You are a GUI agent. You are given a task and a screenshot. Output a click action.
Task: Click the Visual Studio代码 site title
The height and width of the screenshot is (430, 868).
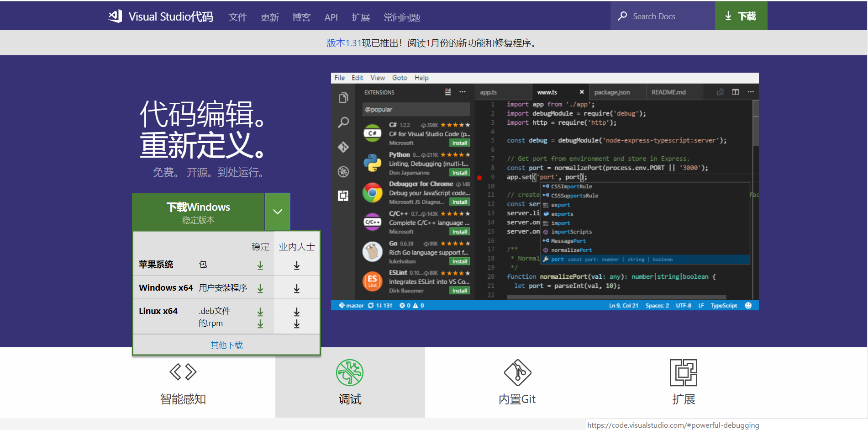(x=171, y=16)
